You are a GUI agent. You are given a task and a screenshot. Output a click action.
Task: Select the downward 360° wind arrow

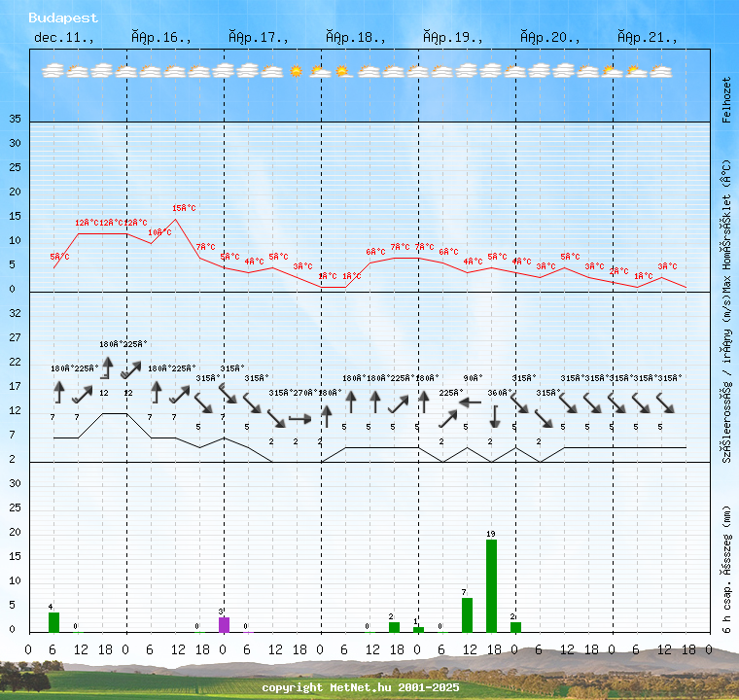click(x=494, y=416)
